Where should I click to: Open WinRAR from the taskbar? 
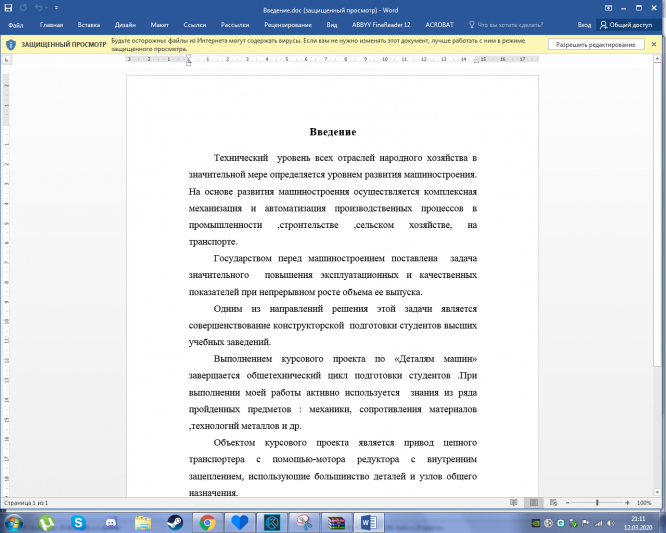(336, 522)
